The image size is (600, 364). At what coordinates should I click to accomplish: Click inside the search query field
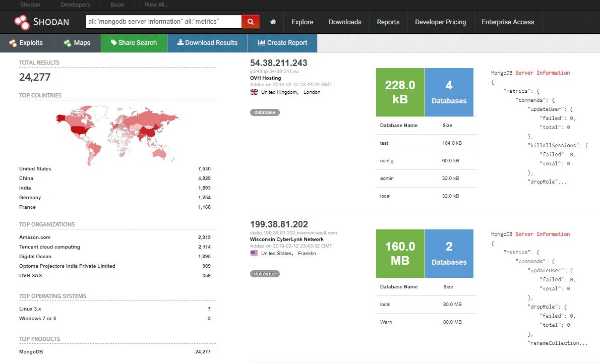point(164,22)
